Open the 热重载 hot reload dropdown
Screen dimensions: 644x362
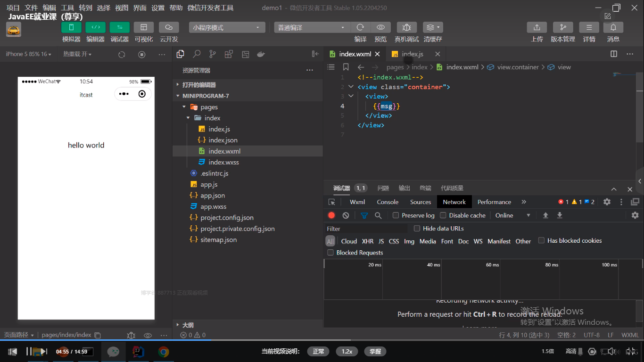tap(77, 54)
